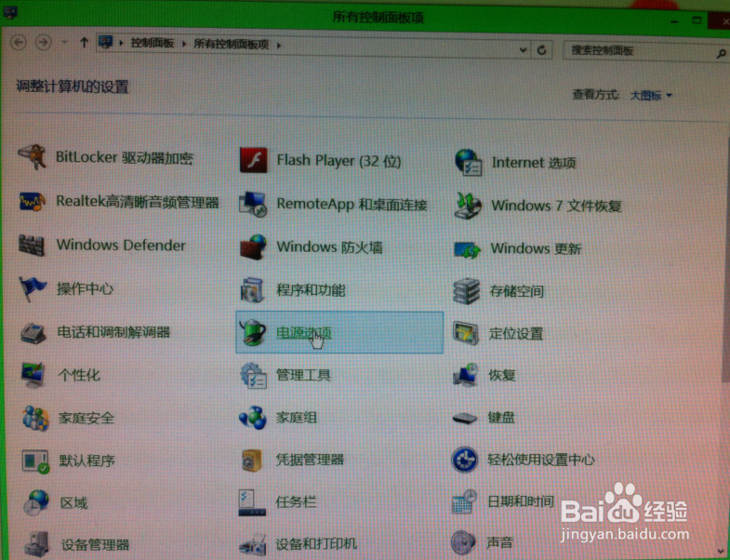Click the 键盘 label text

click(x=501, y=418)
